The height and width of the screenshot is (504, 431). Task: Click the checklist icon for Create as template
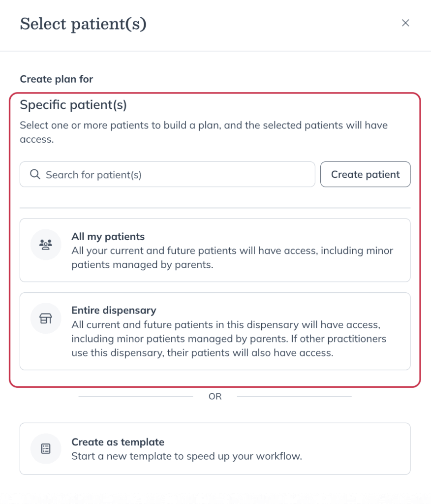(46, 449)
